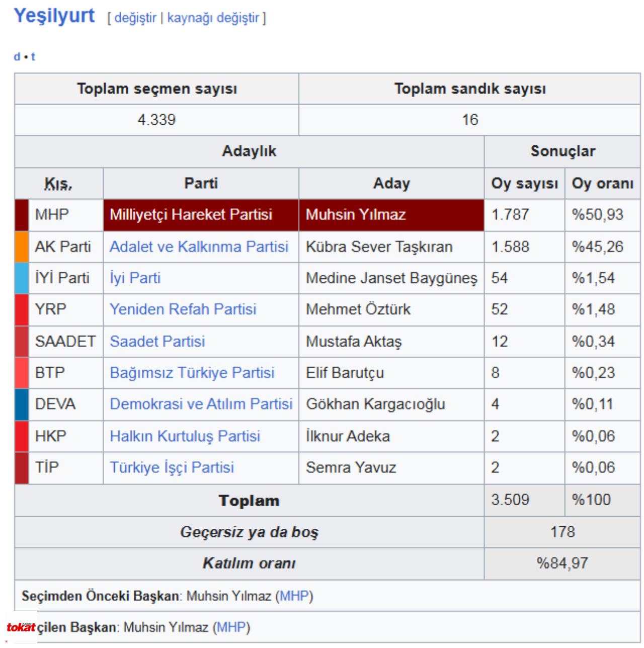Select the voter count value 4.339
Viewport: 644px width, 648px height.
coord(156,120)
